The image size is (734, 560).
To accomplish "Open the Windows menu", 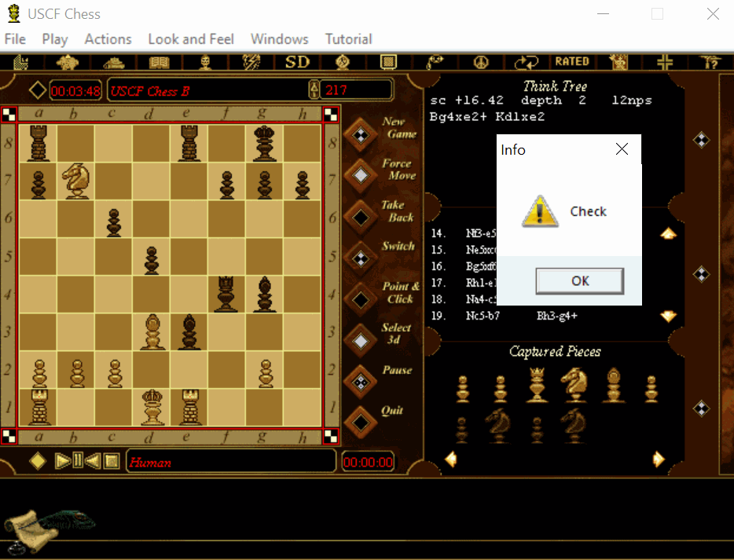I will [x=280, y=38].
